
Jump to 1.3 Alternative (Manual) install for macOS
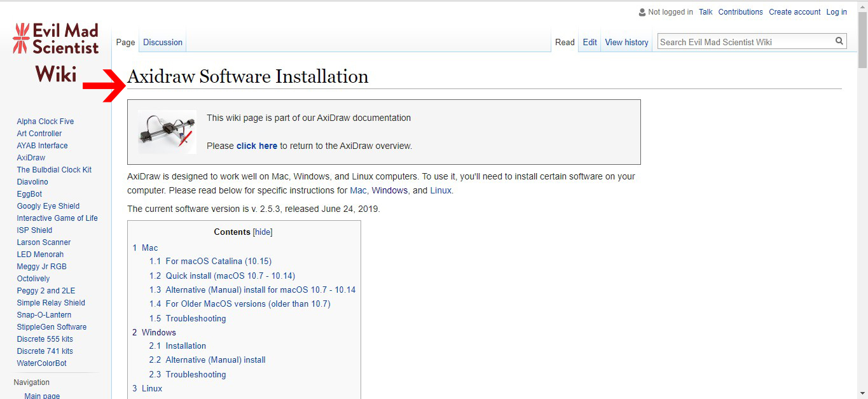(x=252, y=290)
